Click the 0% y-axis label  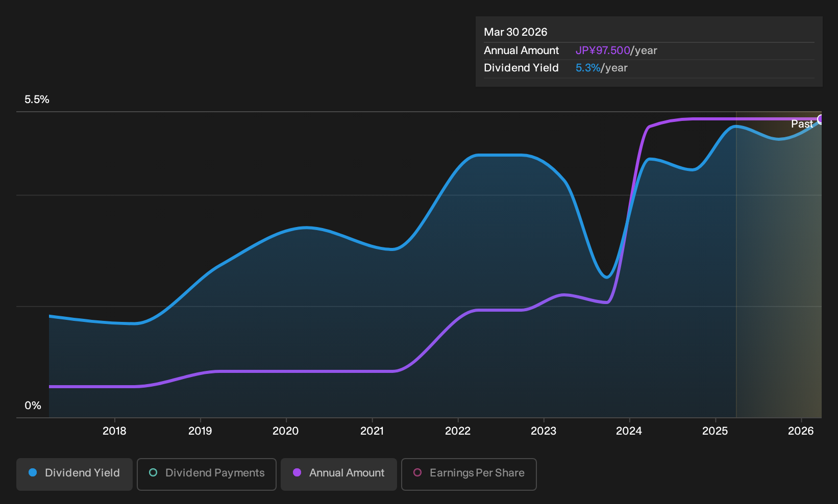pos(33,406)
